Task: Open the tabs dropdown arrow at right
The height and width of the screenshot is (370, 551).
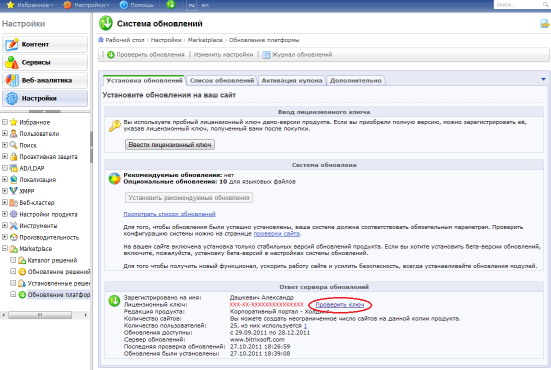Action: tap(543, 79)
